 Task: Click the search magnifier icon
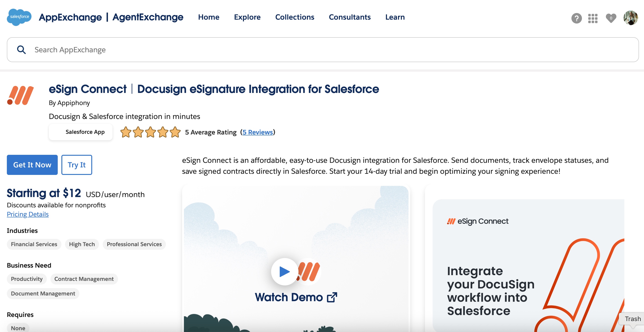tap(21, 50)
